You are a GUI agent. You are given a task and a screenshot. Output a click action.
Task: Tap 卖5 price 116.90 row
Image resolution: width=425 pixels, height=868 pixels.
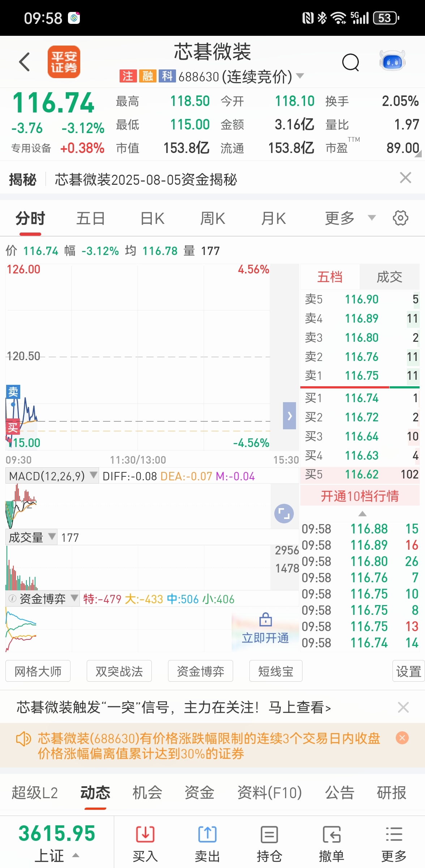tap(360, 299)
